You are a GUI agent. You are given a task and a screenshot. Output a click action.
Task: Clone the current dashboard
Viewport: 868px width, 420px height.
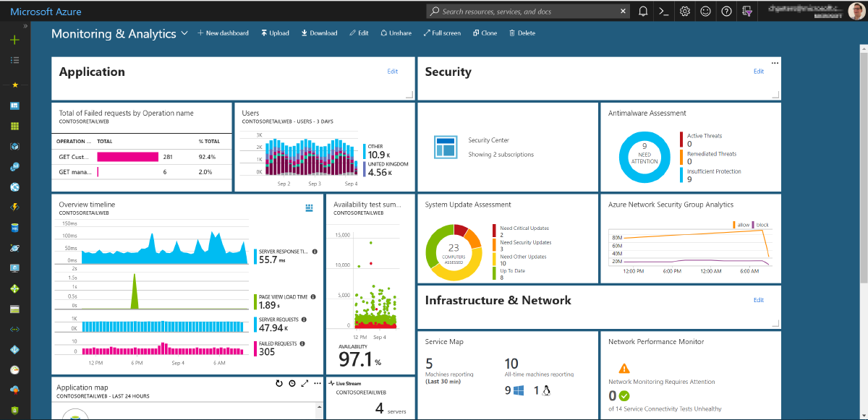click(x=485, y=33)
